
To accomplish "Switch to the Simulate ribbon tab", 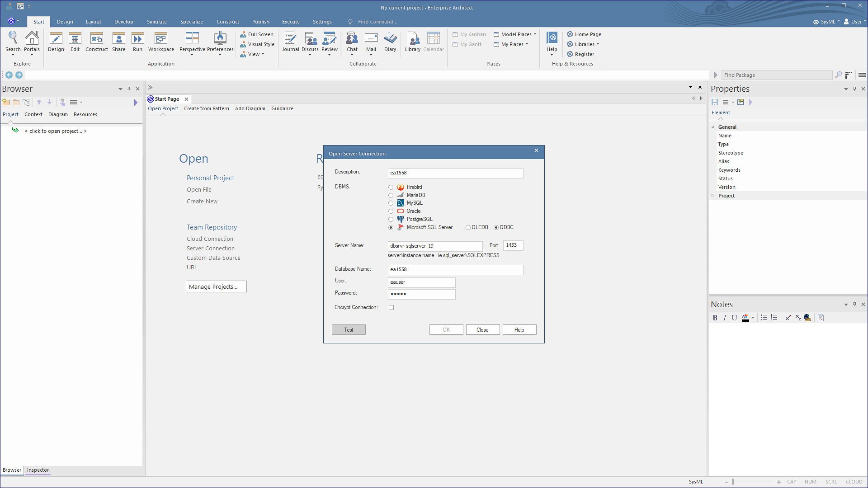I will pos(156,22).
